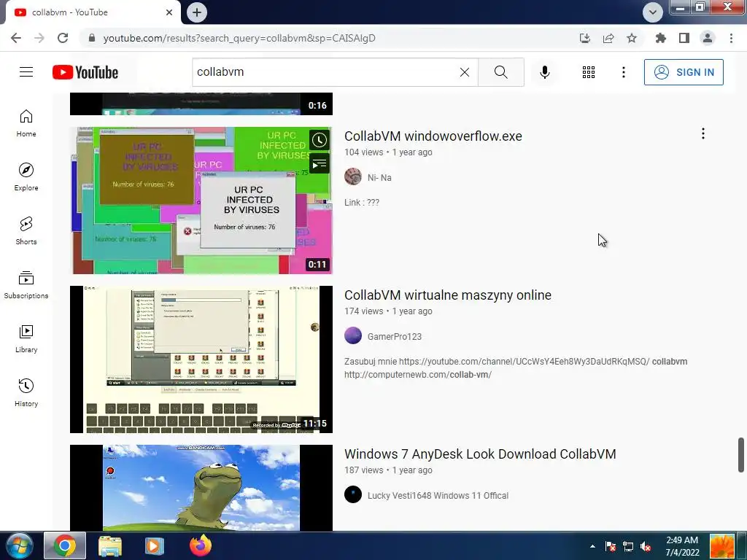Close the collabvm - YouTube tab
Viewport: 747px width, 560px height.
[x=169, y=12]
